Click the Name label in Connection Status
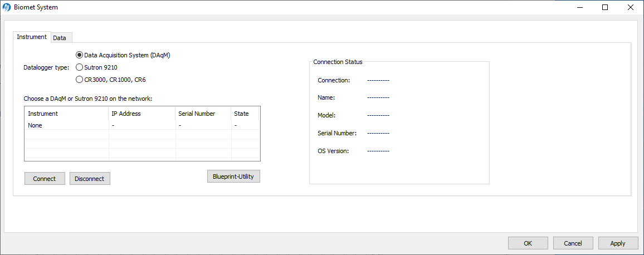 coord(326,98)
